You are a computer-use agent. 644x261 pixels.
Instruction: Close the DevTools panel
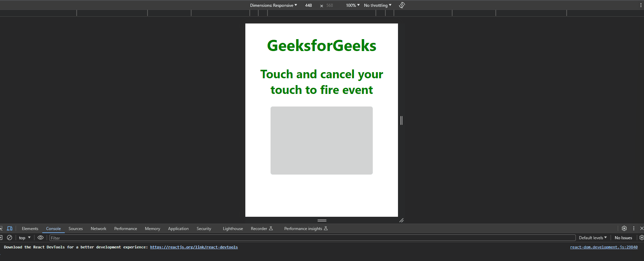click(642, 228)
